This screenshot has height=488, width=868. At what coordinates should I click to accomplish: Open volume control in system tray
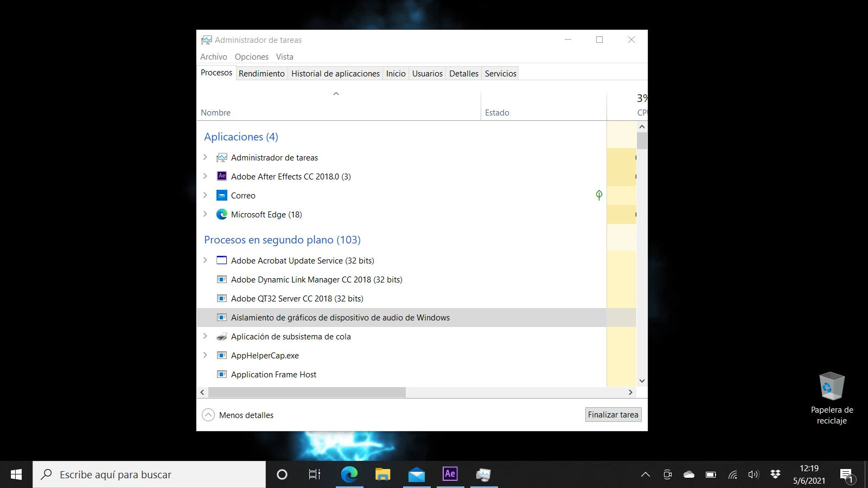click(x=754, y=474)
